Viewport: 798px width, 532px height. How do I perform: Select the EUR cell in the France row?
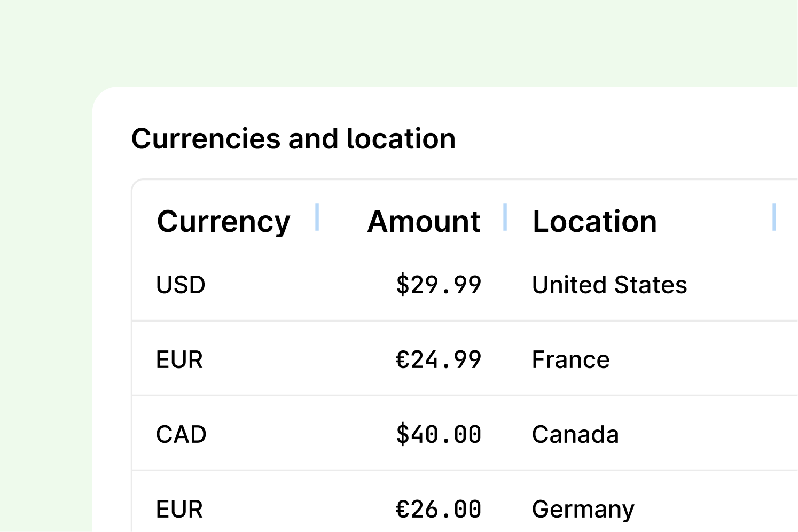pos(179,359)
